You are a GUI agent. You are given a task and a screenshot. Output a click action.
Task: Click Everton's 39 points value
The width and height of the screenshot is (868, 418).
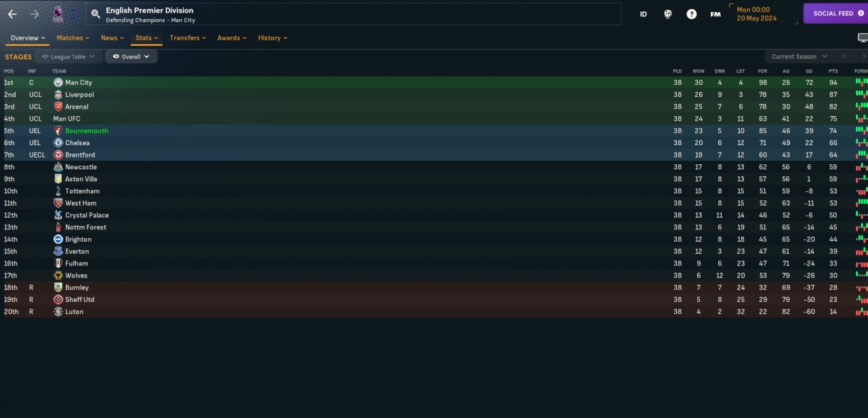[x=833, y=252]
